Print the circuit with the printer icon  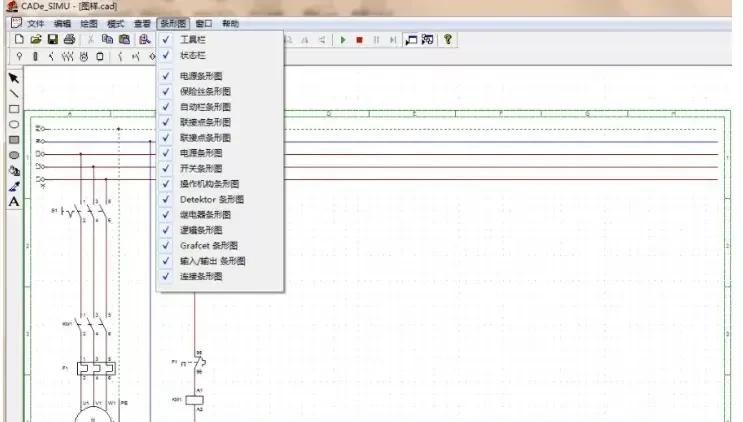pyautogui.click(x=69, y=39)
